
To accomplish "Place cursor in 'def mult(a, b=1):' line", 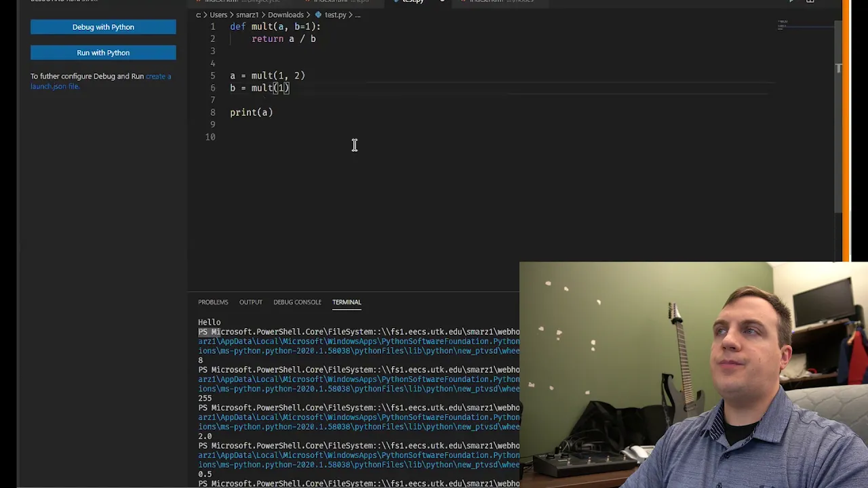I will tap(275, 26).
